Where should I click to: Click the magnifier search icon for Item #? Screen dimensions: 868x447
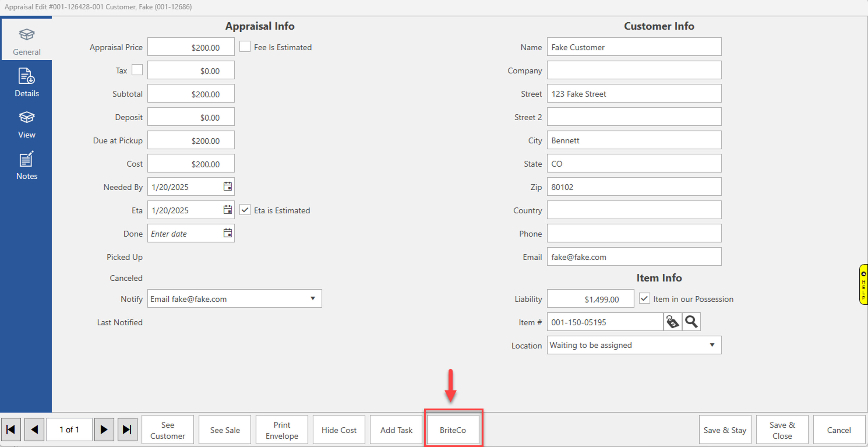click(x=691, y=322)
